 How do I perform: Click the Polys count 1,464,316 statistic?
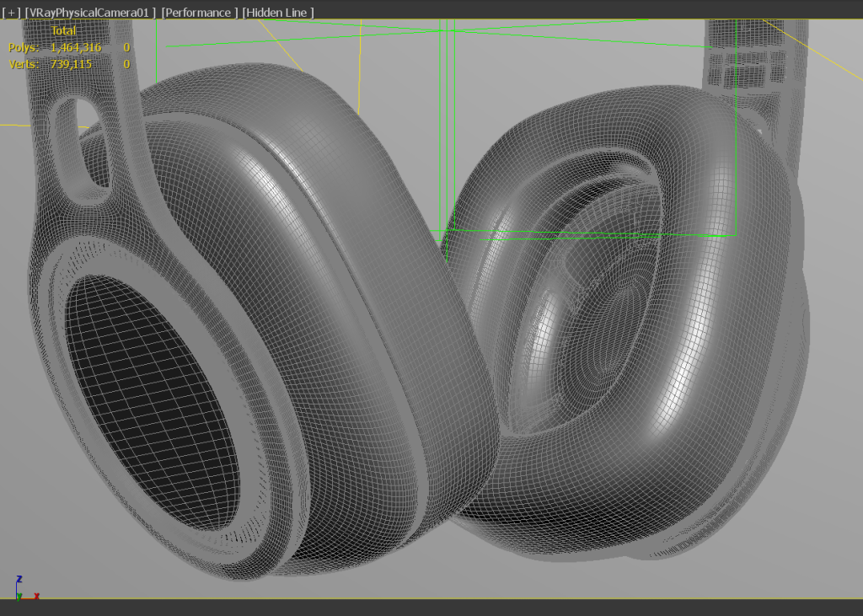tap(76, 47)
